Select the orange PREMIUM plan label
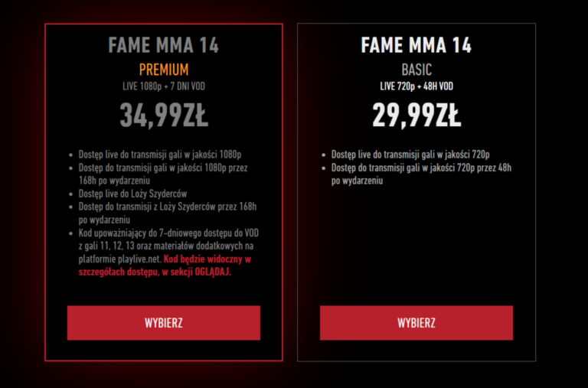Viewport: 588px width, 388px height. tap(163, 70)
